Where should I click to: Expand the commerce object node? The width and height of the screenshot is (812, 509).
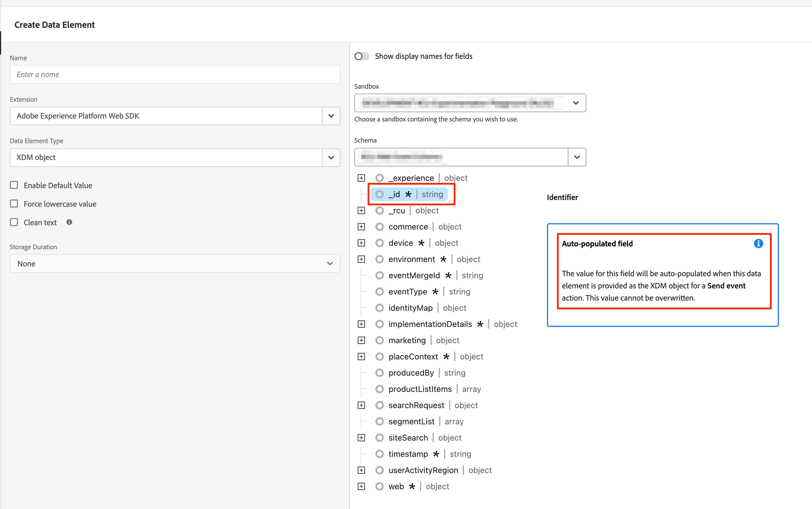pyautogui.click(x=361, y=227)
